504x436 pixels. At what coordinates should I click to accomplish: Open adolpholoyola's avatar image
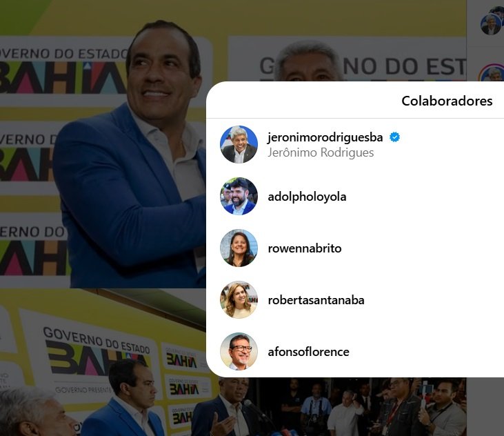(x=239, y=196)
